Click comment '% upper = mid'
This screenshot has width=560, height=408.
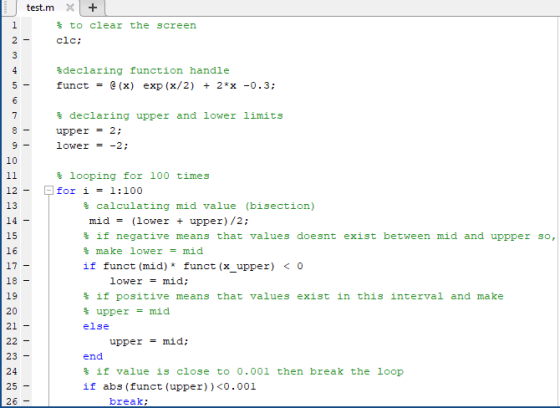126,311
